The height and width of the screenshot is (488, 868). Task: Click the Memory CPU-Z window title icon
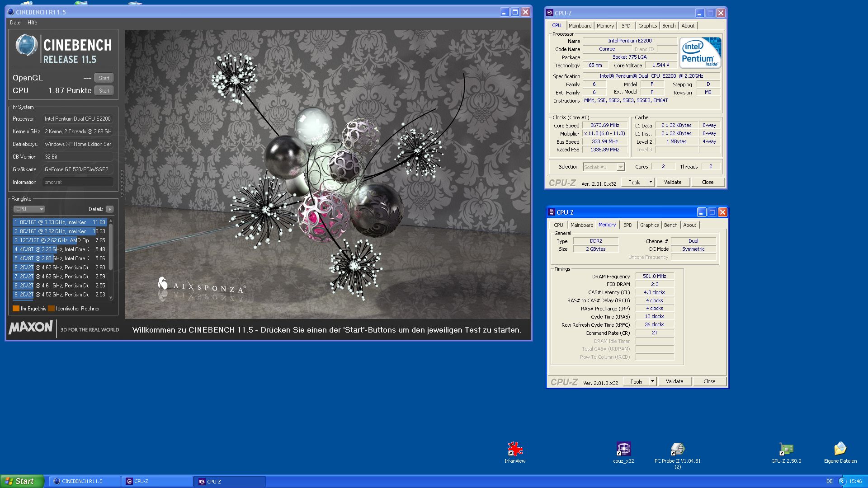tap(552, 212)
